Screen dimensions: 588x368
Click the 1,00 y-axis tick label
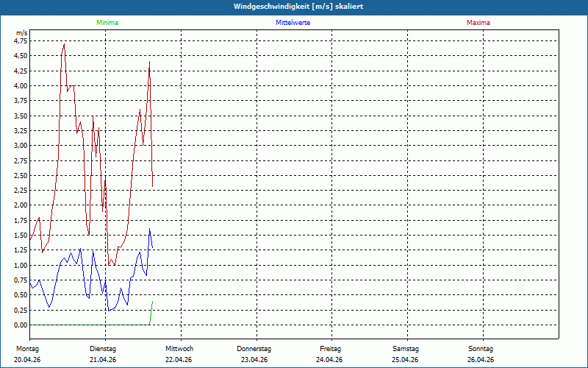[21, 266]
